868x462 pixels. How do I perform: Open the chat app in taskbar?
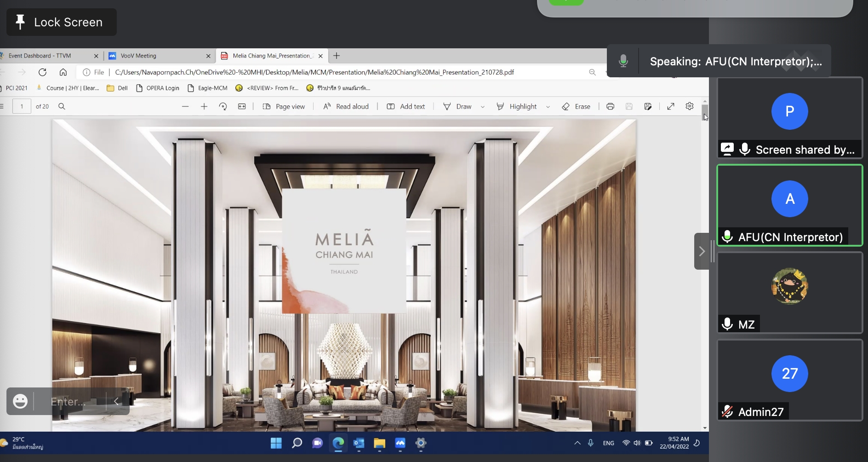(317, 443)
